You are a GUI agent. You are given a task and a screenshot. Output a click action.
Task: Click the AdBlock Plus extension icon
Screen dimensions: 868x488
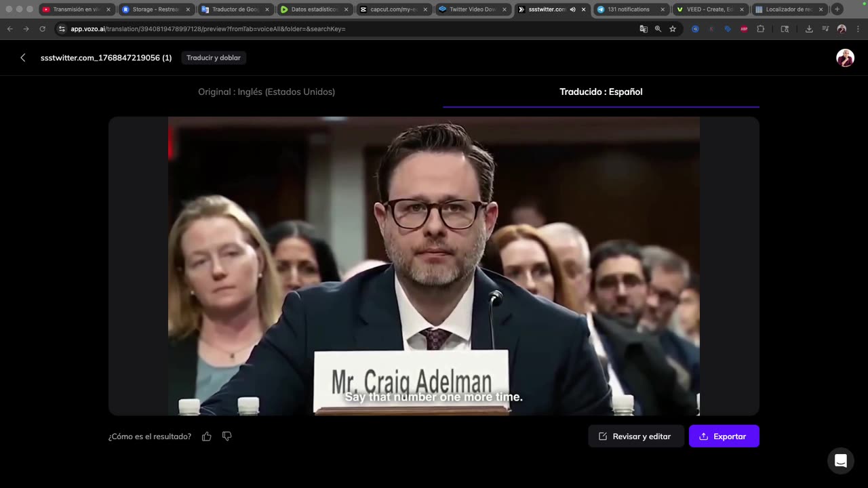(x=744, y=29)
